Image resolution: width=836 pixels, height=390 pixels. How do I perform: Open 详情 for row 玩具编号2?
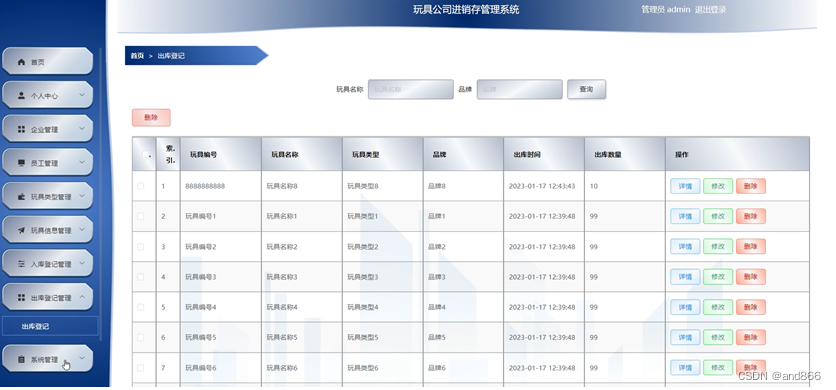tap(685, 246)
